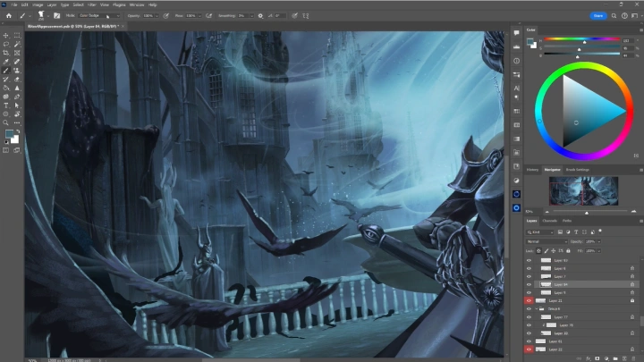
Task: Open the search icon beside Share
Action: click(x=614, y=15)
